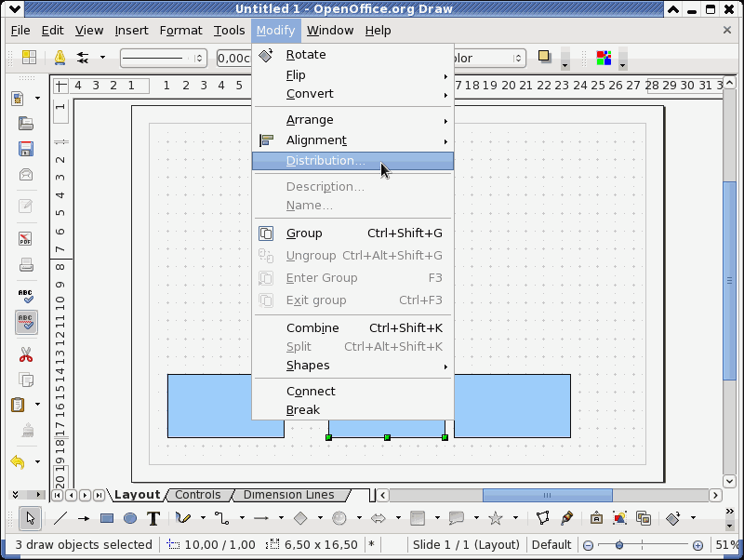
Task: Click the Slide 1 / 1 (Layout) status text
Action: (x=466, y=544)
